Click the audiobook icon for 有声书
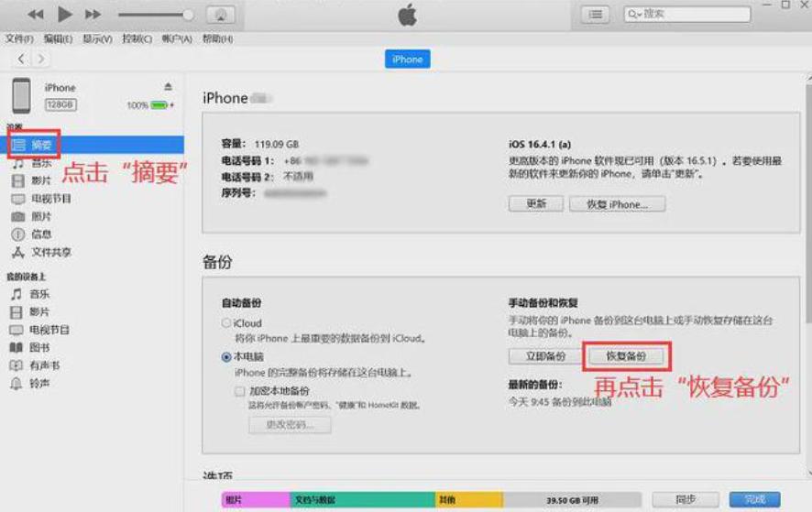The height and width of the screenshot is (512, 812). [x=16, y=365]
